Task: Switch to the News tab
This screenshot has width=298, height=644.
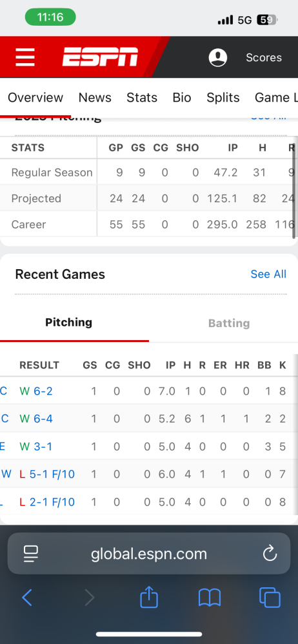Action: [95, 97]
